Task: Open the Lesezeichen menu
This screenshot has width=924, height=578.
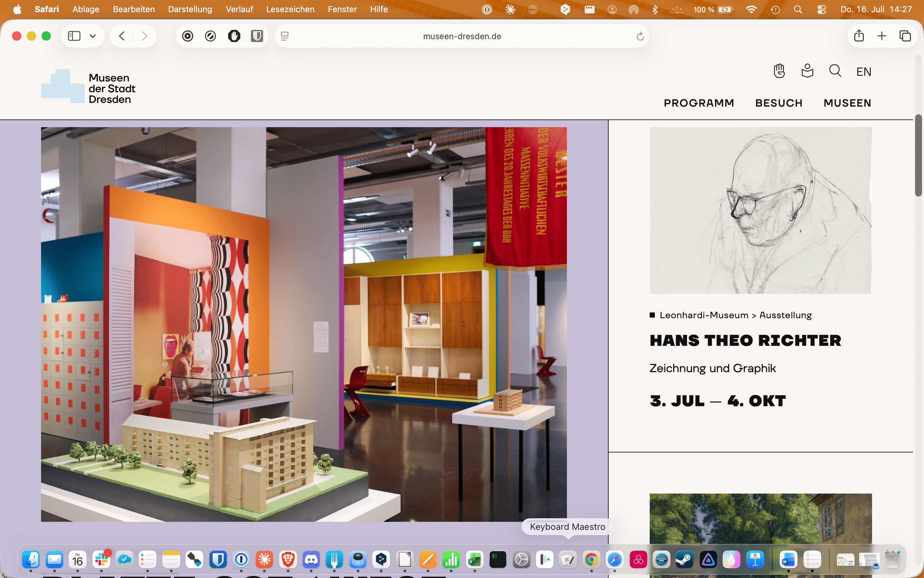Action: 290,9
